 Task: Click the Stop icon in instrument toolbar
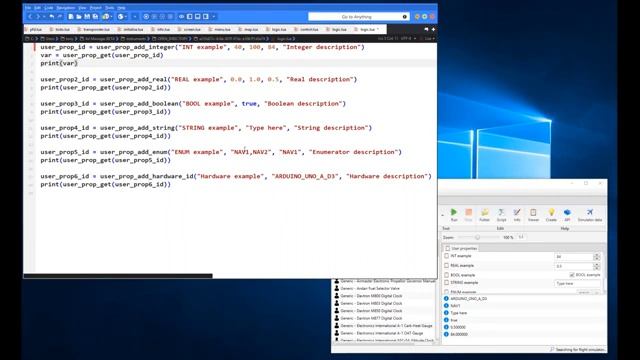(469, 215)
